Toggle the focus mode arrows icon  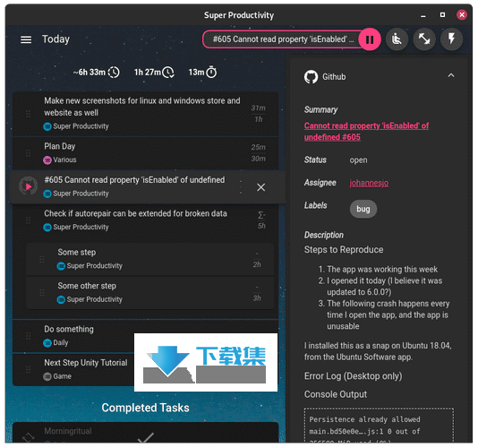424,39
